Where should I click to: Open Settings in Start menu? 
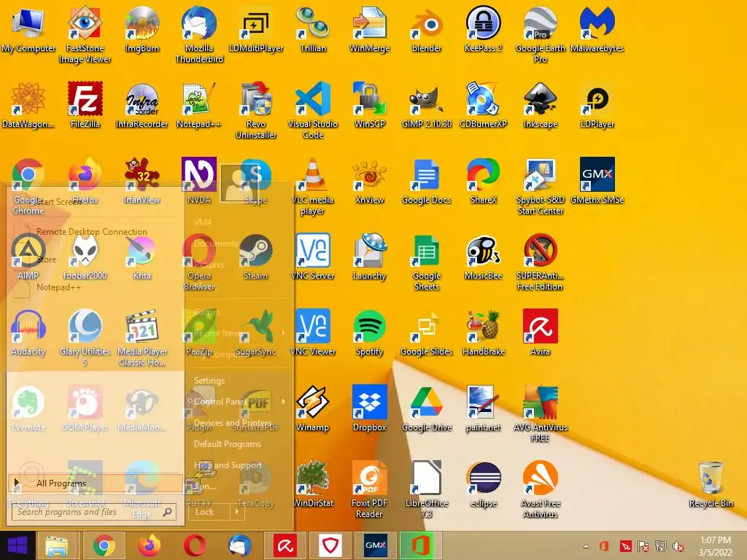click(x=209, y=381)
